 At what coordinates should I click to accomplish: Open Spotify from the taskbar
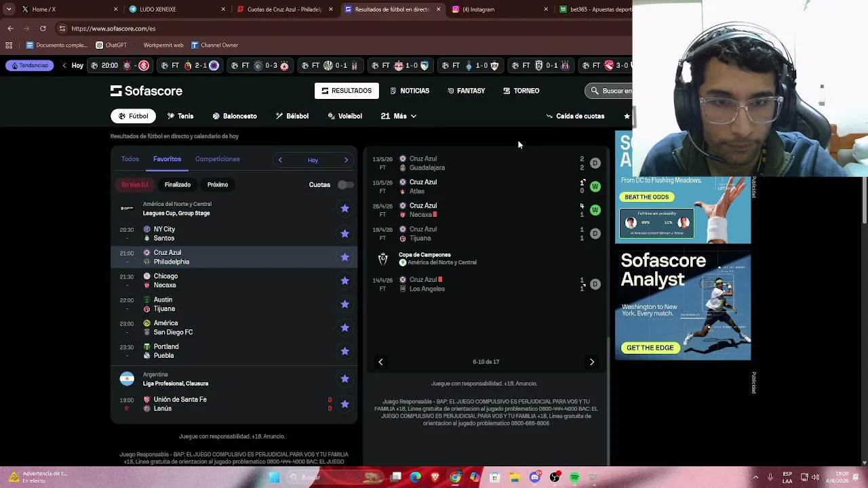[574, 477]
